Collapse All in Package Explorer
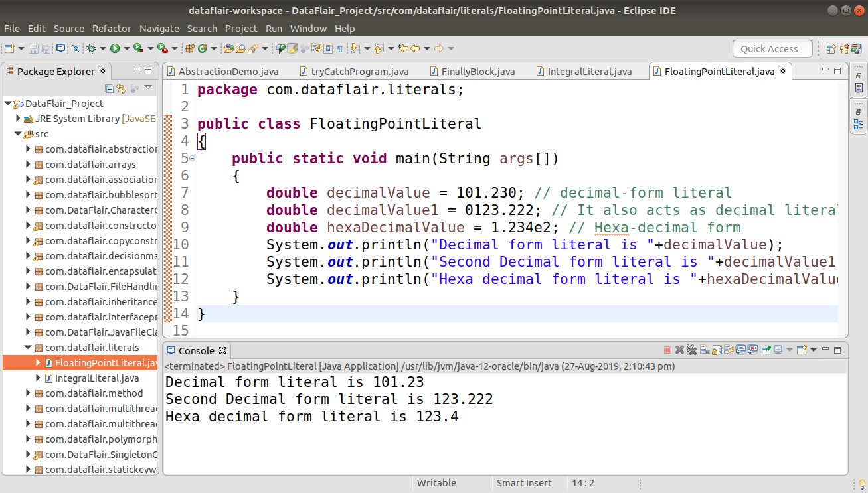 pyautogui.click(x=109, y=88)
